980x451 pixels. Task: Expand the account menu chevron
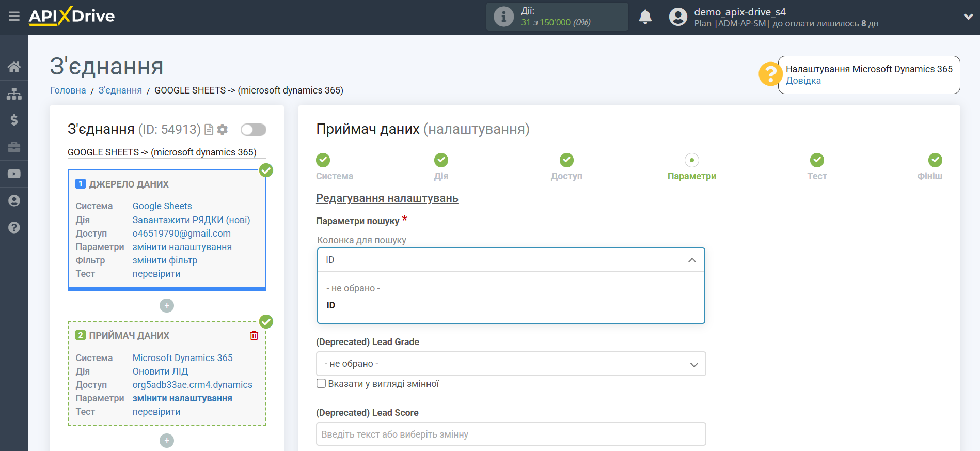point(968,17)
